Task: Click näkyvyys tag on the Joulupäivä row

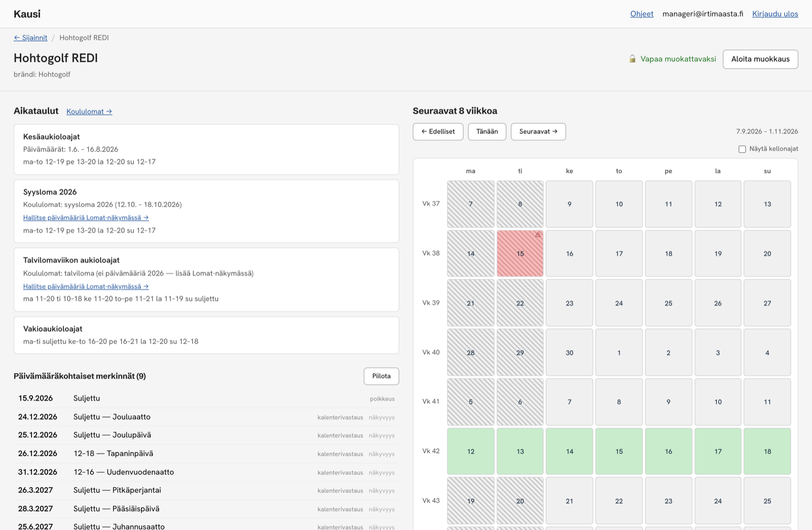Action: coord(382,436)
